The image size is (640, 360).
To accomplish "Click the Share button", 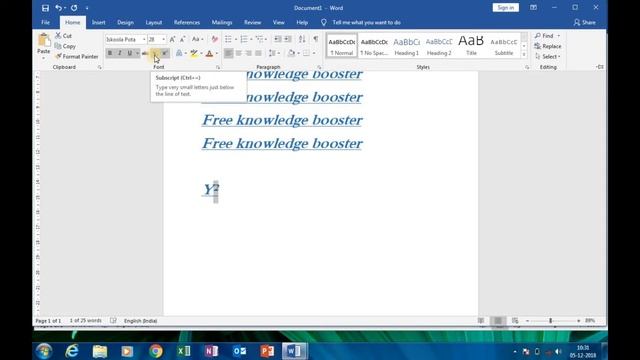I will 584,22.
